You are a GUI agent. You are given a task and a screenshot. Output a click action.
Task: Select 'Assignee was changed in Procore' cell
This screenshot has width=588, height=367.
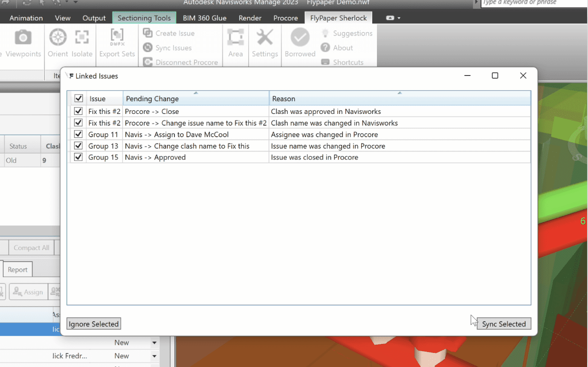point(400,134)
